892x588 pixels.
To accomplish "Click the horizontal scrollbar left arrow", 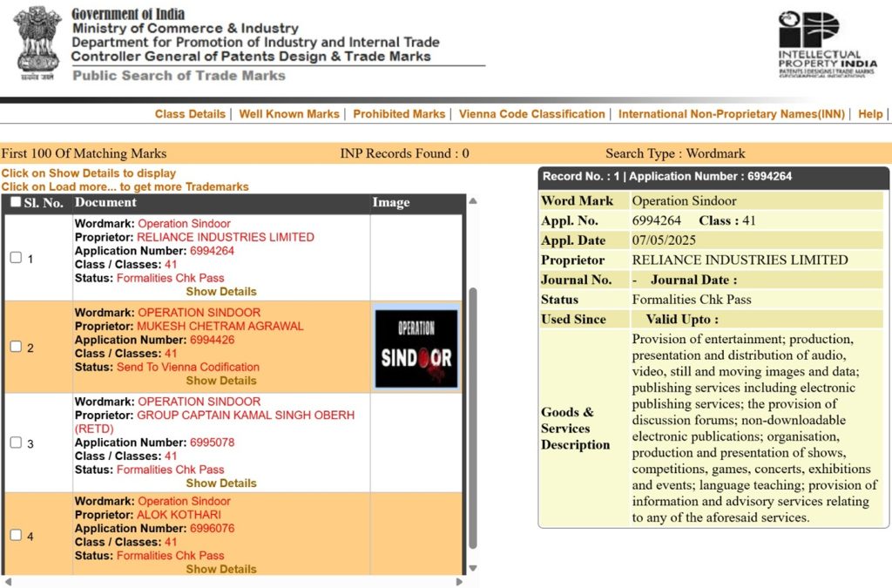I will 6,582.
